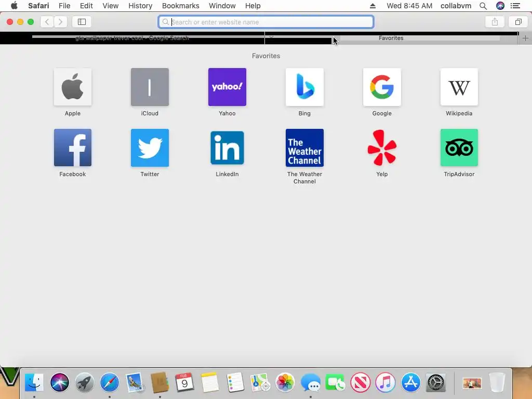Open the TripAdvisor favorite tile
The image size is (532, 399).
tap(459, 148)
